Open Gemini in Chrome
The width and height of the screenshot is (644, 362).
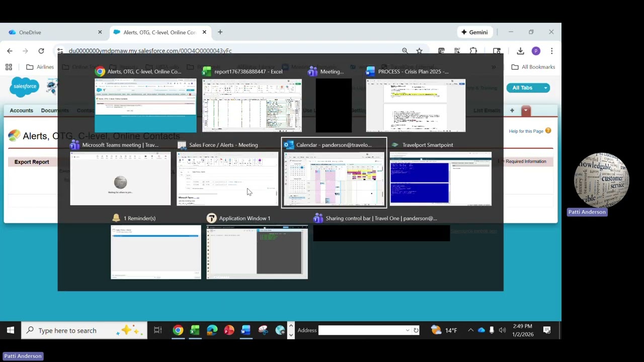click(474, 32)
